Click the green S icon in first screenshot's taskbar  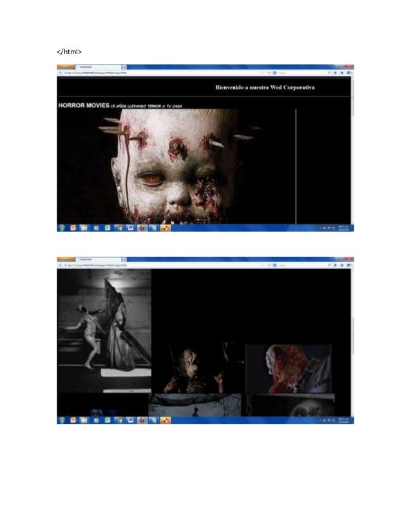point(108,228)
